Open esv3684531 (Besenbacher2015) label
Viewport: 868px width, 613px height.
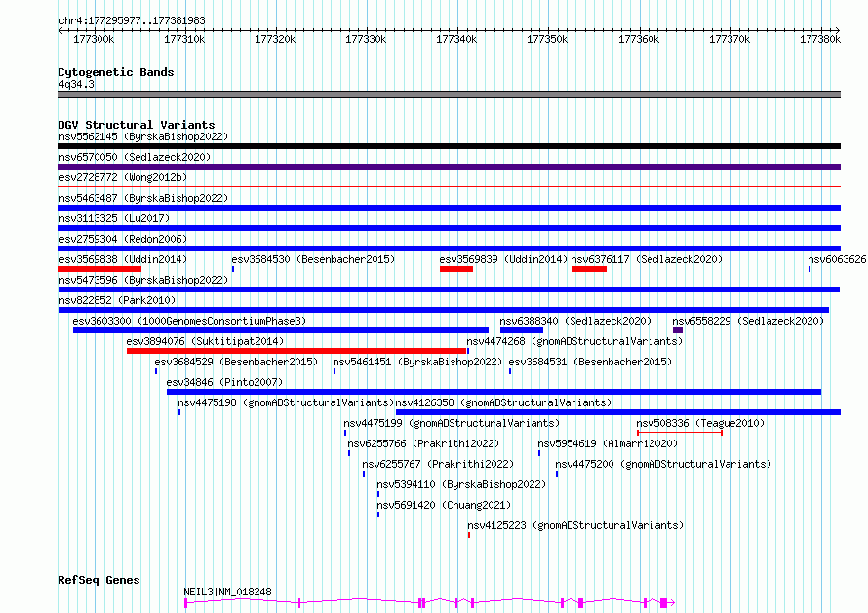[x=590, y=362]
